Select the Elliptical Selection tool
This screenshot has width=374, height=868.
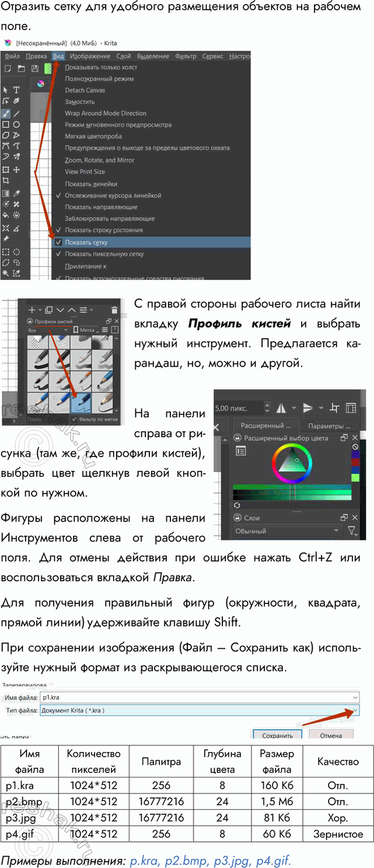click(17, 252)
